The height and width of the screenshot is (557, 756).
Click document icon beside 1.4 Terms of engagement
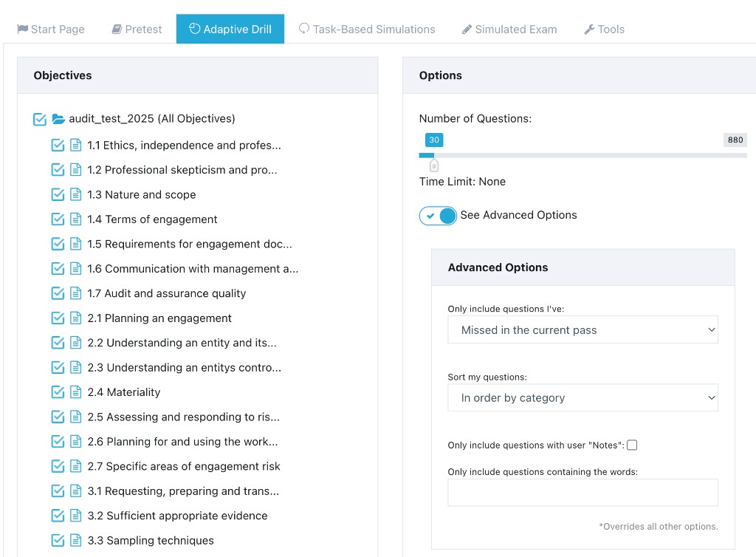[x=76, y=219]
